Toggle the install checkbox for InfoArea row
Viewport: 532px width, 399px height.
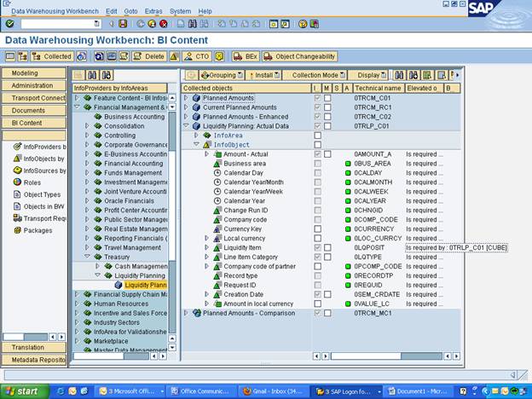[x=317, y=136]
